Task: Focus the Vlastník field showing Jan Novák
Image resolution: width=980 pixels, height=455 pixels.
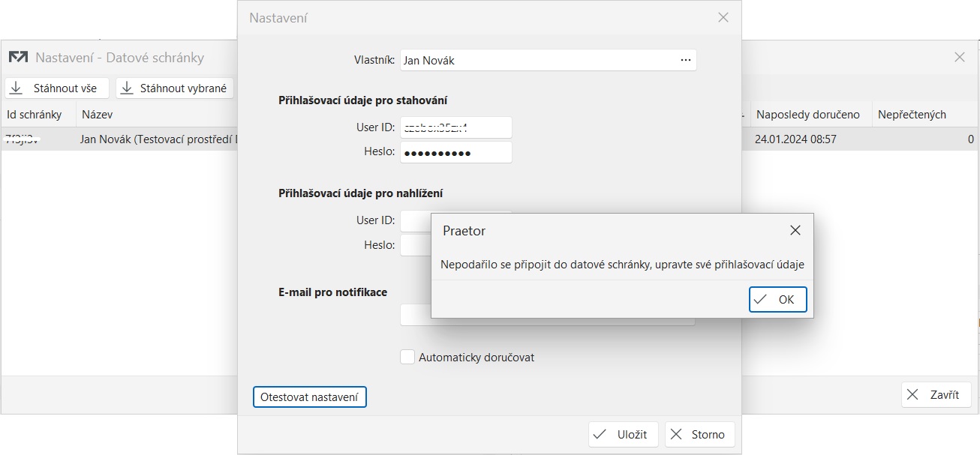Action: pos(537,60)
